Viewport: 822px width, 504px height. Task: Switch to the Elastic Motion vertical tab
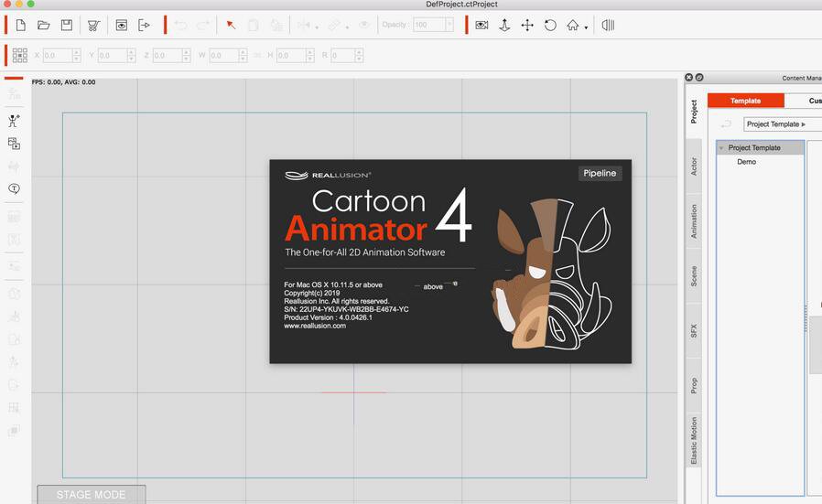pos(694,441)
